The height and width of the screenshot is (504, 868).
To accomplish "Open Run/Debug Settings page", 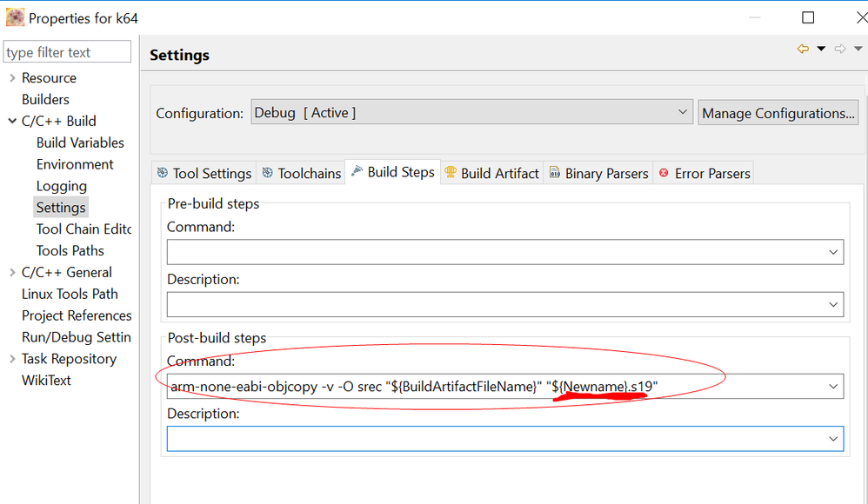I will point(77,337).
